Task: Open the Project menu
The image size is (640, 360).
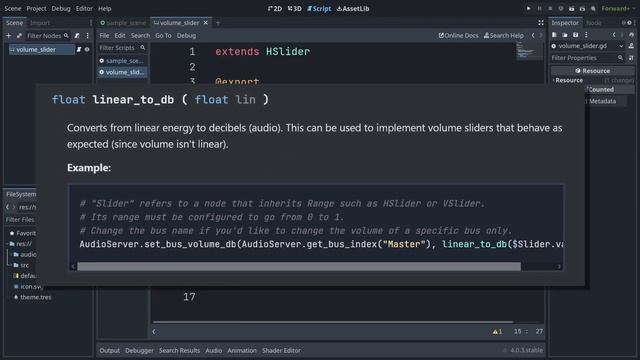Action: pos(36,8)
